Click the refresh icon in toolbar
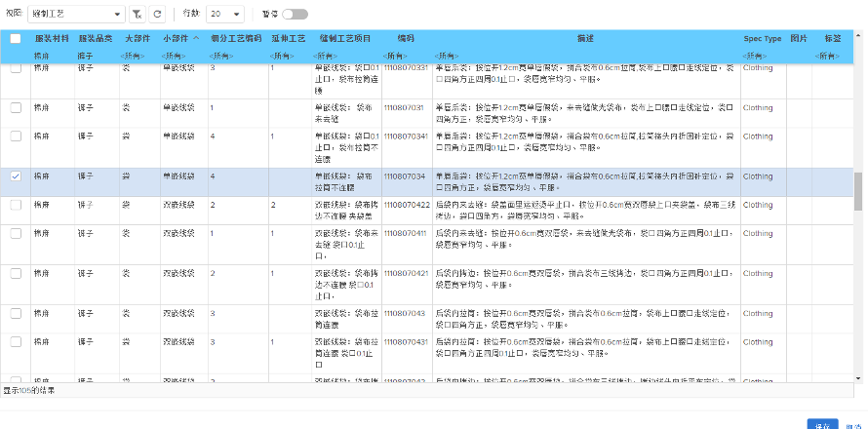The image size is (868, 429). point(158,15)
